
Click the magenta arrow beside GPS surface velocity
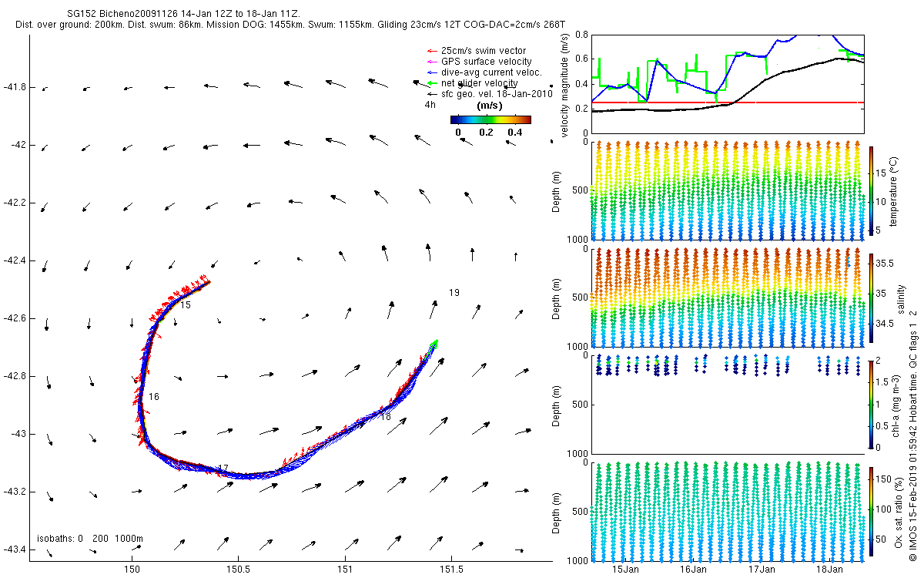pyautogui.click(x=431, y=62)
